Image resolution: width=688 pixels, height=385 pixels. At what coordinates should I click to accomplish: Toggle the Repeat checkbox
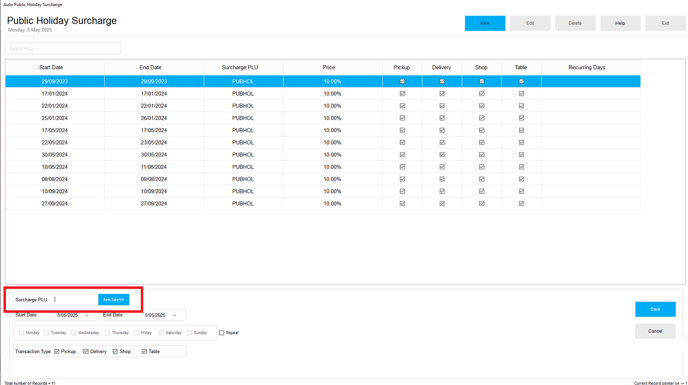coord(222,333)
